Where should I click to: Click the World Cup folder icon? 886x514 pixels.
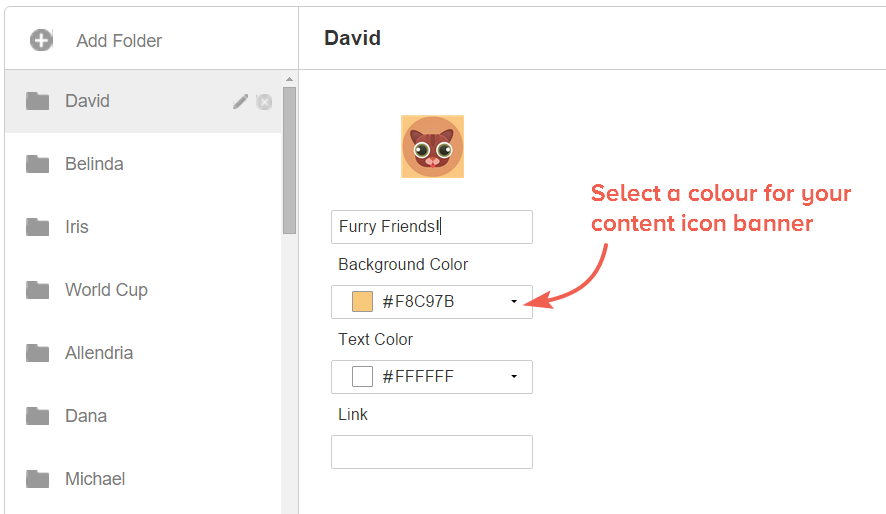click(x=38, y=290)
